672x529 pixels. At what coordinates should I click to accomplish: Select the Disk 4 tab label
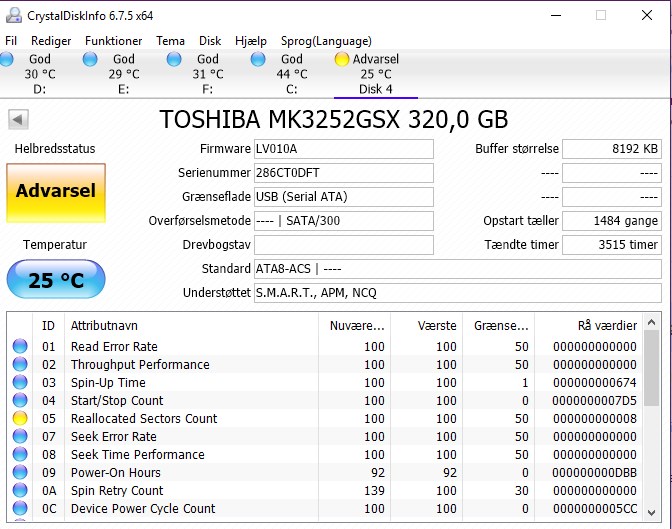click(x=375, y=89)
